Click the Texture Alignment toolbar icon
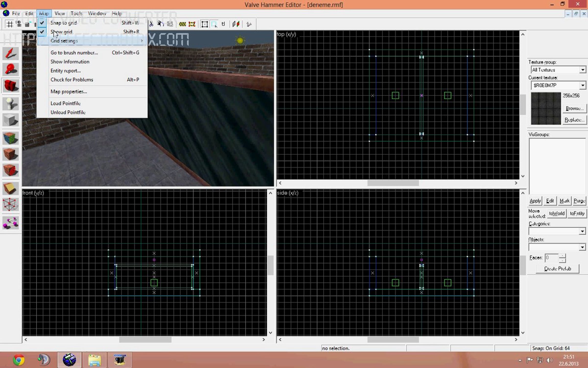This screenshot has width=588, height=368. point(236,24)
